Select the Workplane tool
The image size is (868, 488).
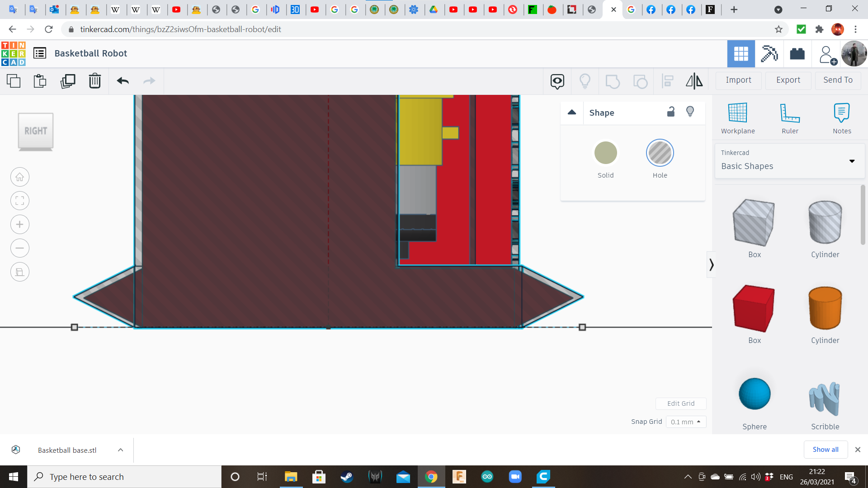(x=737, y=117)
